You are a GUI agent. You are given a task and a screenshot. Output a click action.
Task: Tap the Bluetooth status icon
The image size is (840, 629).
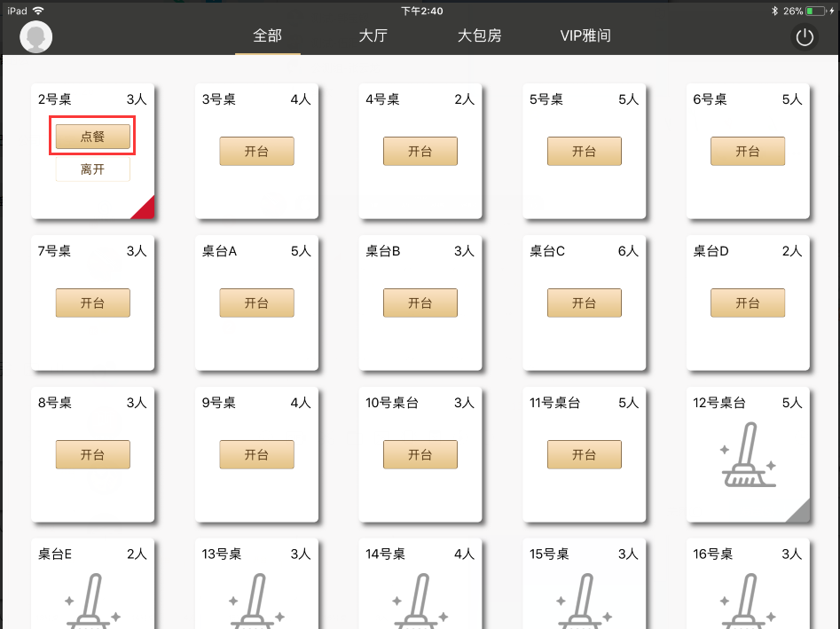click(774, 11)
